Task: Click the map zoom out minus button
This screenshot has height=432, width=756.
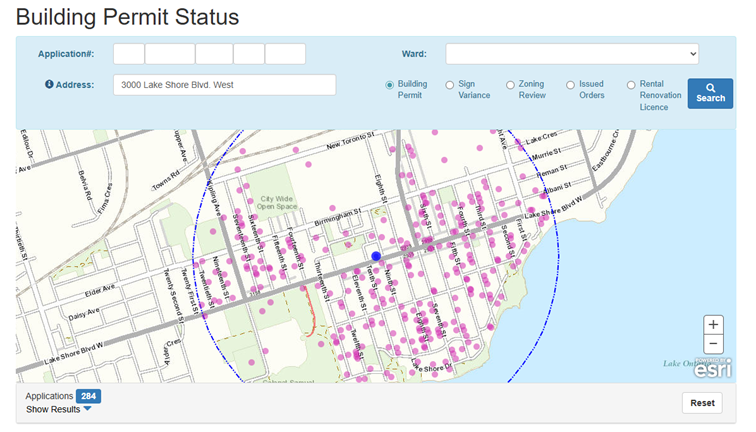Action: tap(713, 344)
